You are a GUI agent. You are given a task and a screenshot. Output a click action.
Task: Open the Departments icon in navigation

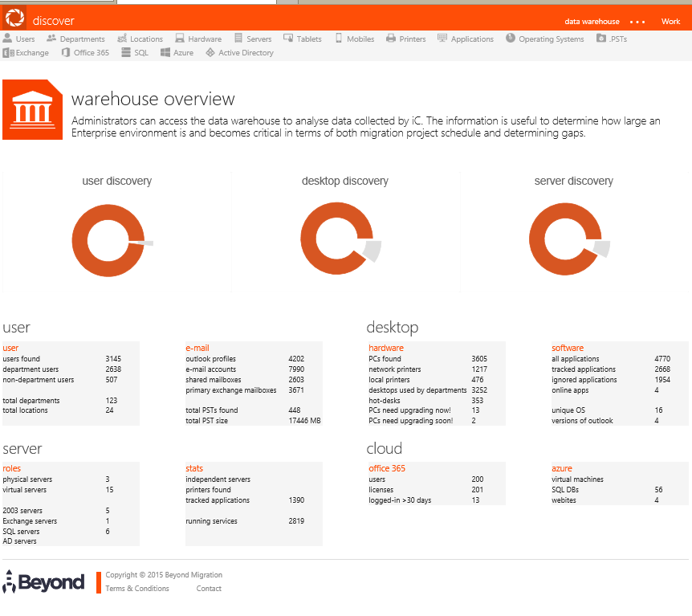51,39
